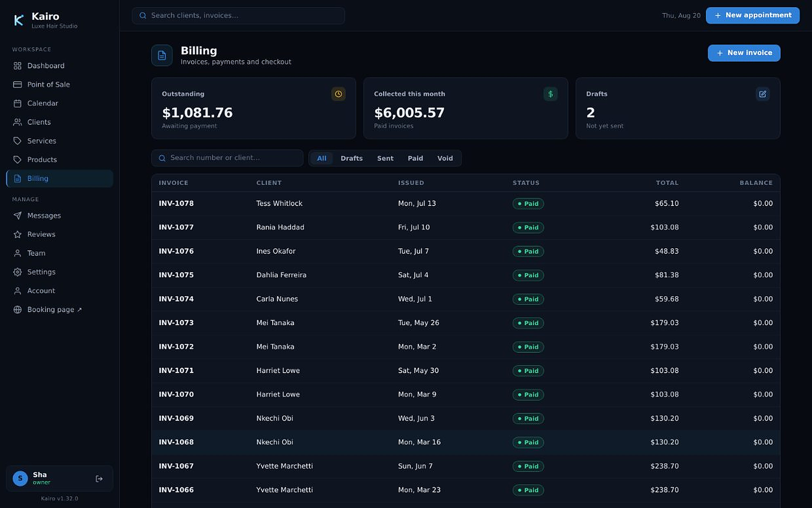Image resolution: width=812 pixels, height=508 pixels.
Task: Select Billing in the sidebar
Action: (59, 179)
